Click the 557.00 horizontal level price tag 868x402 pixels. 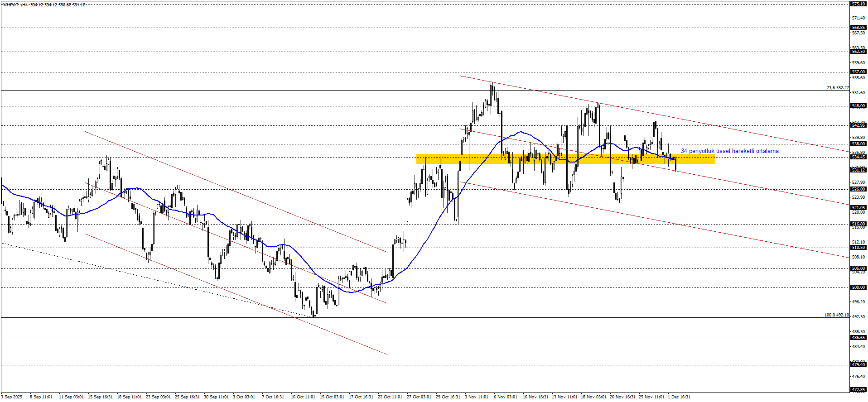tap(858, 72)
